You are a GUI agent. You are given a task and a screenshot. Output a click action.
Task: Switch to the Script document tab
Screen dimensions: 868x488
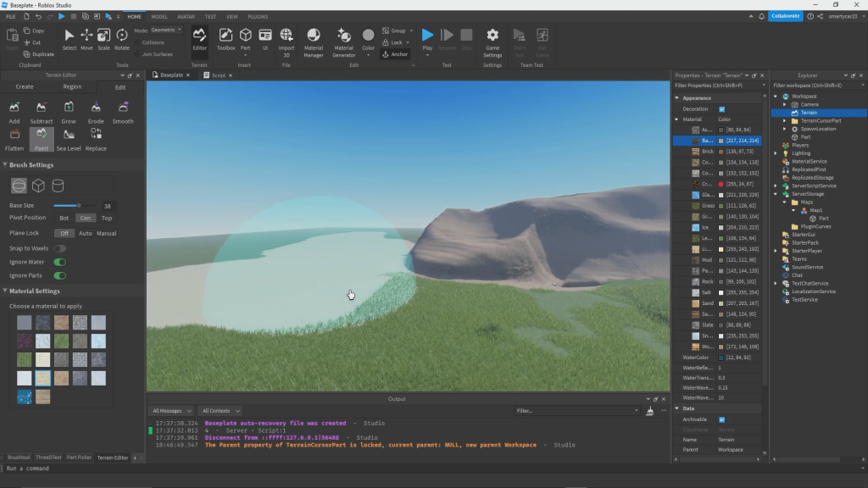point(218,75)
